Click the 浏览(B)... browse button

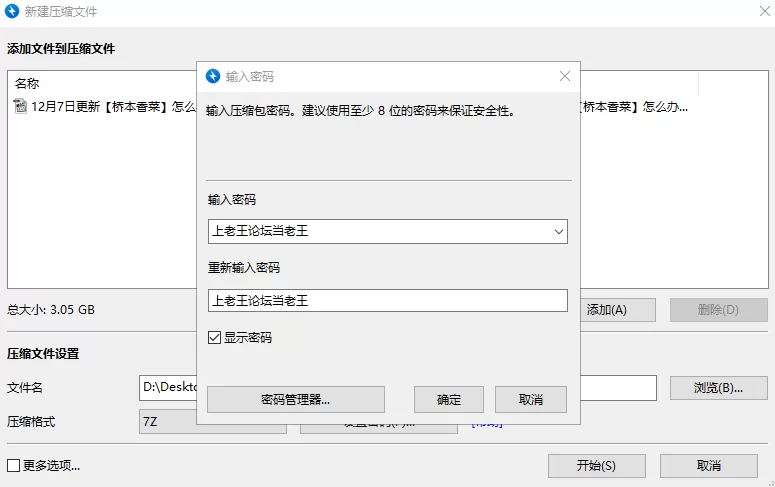coord(718,388)
